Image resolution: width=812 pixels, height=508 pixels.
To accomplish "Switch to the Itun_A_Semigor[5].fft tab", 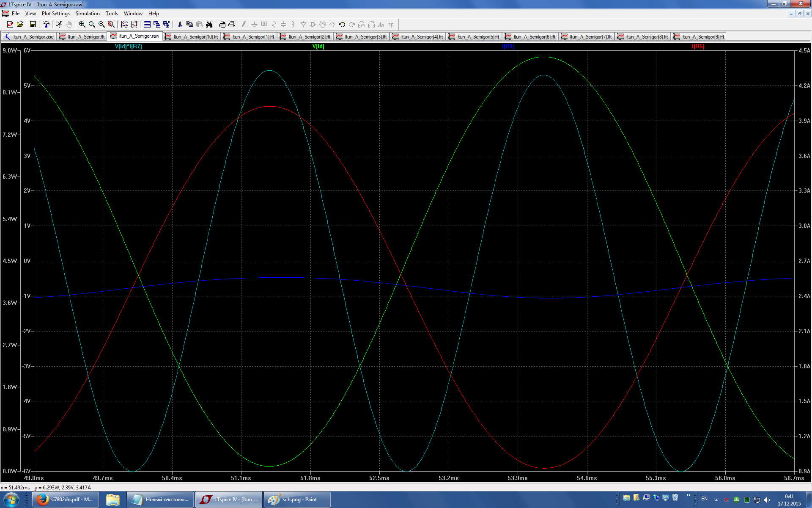I will (475, 37).
